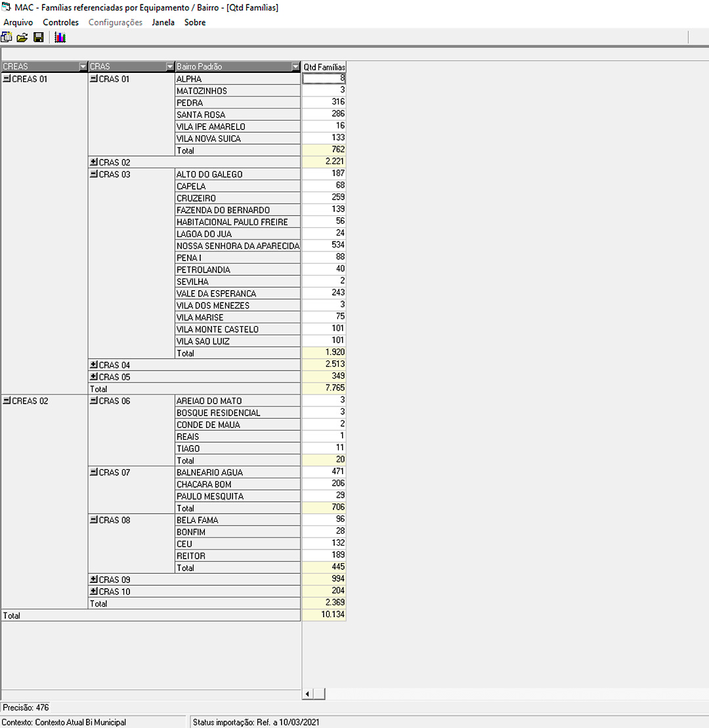Collapse the CRAS 07 node
This screenshot has width=709, height=728.
[94, 472]
